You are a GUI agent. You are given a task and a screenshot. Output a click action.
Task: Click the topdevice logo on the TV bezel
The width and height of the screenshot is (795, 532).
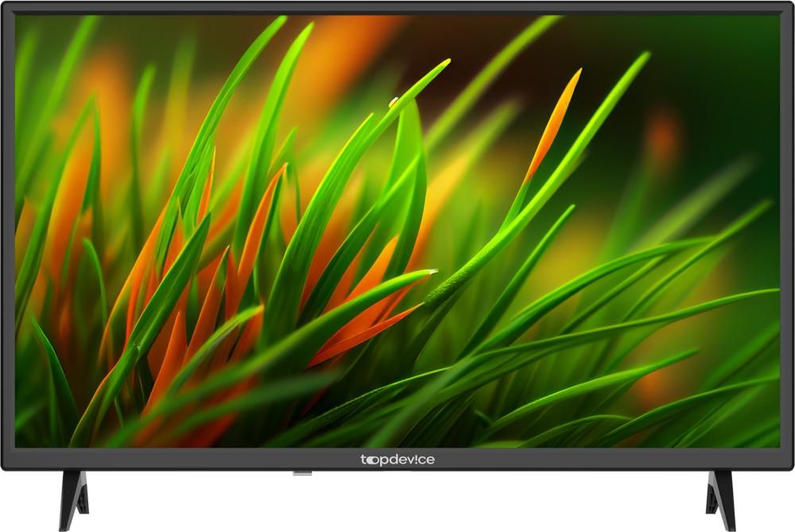point(397,460)
